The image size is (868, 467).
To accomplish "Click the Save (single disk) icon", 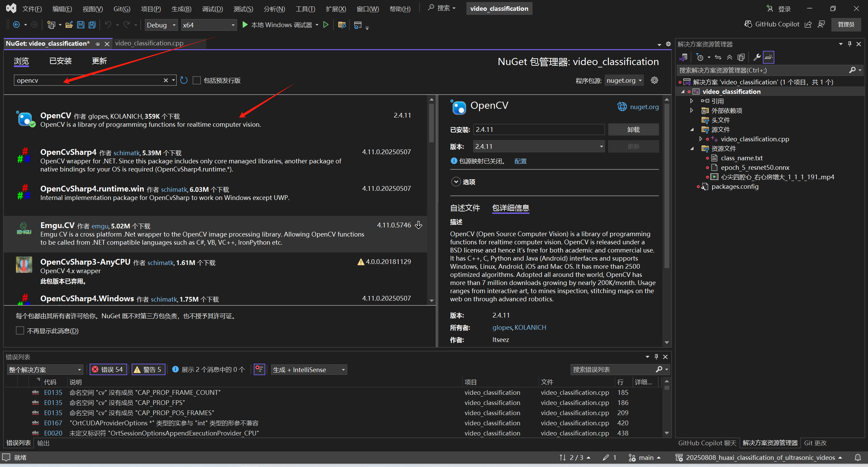I will pos(81,25).
